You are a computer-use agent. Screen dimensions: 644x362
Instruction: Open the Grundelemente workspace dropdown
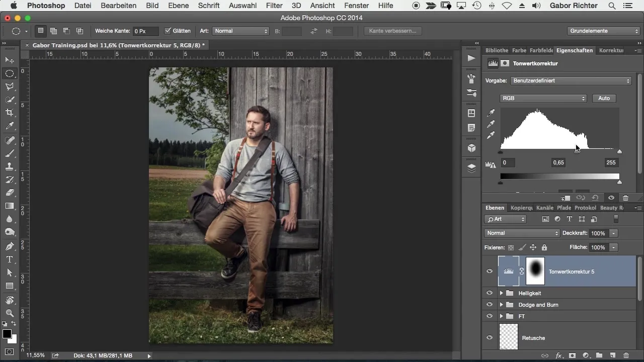pyautogui.click(x=603, y=31)
